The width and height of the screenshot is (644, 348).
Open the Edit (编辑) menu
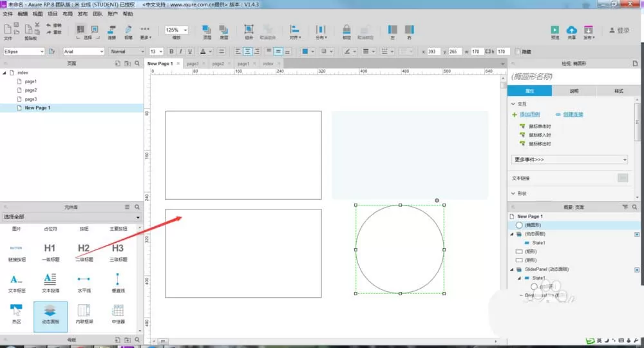23,14
